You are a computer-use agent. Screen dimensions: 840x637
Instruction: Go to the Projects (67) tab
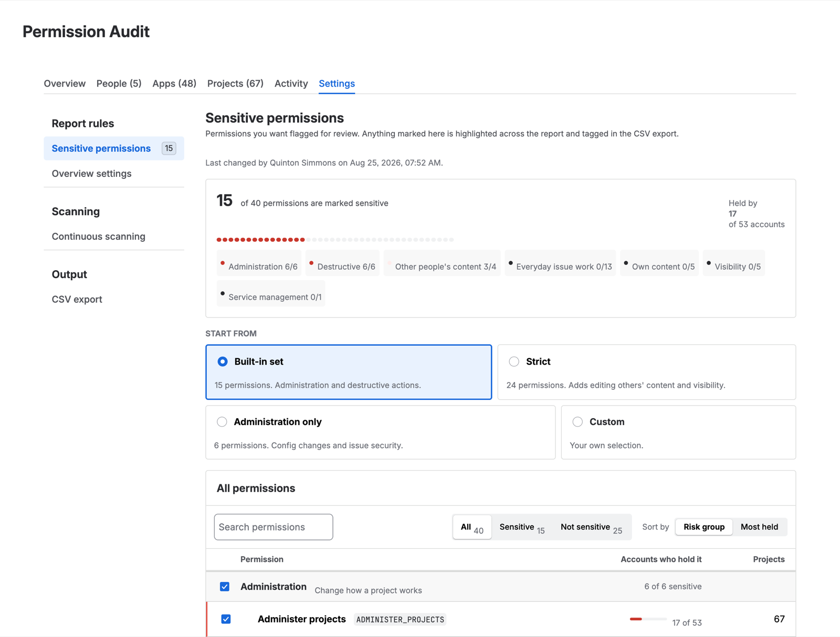235,83
